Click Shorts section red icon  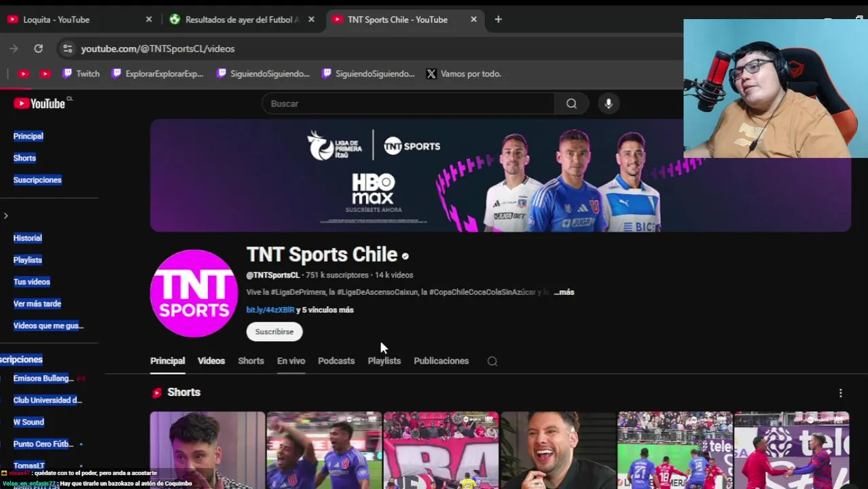coord(157,393)
